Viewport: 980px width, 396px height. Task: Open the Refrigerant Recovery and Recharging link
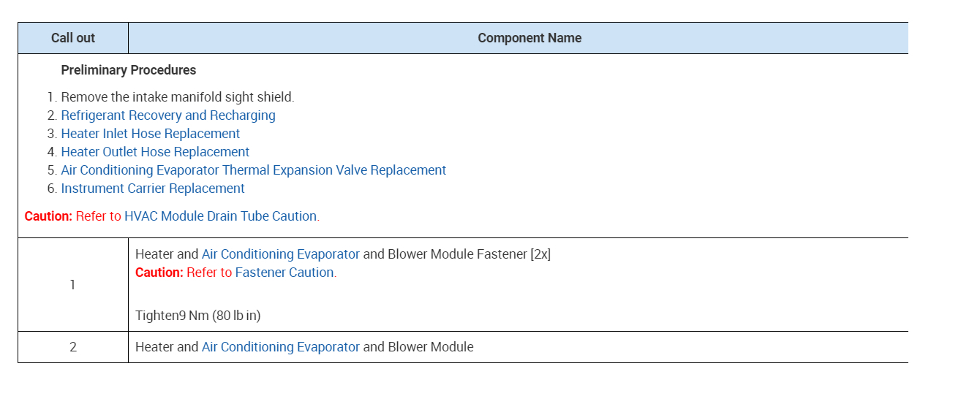(168, 115)
